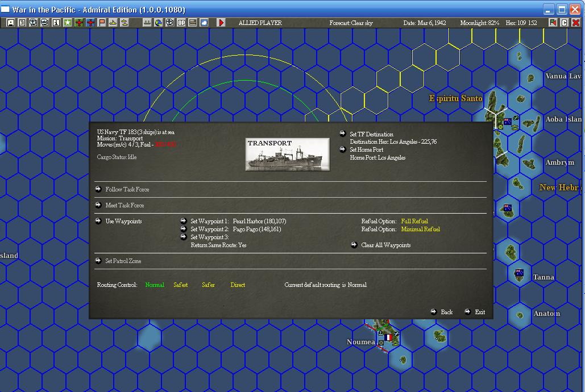
Task: Click the globe toolbar icon
Action: click(158, 23)
